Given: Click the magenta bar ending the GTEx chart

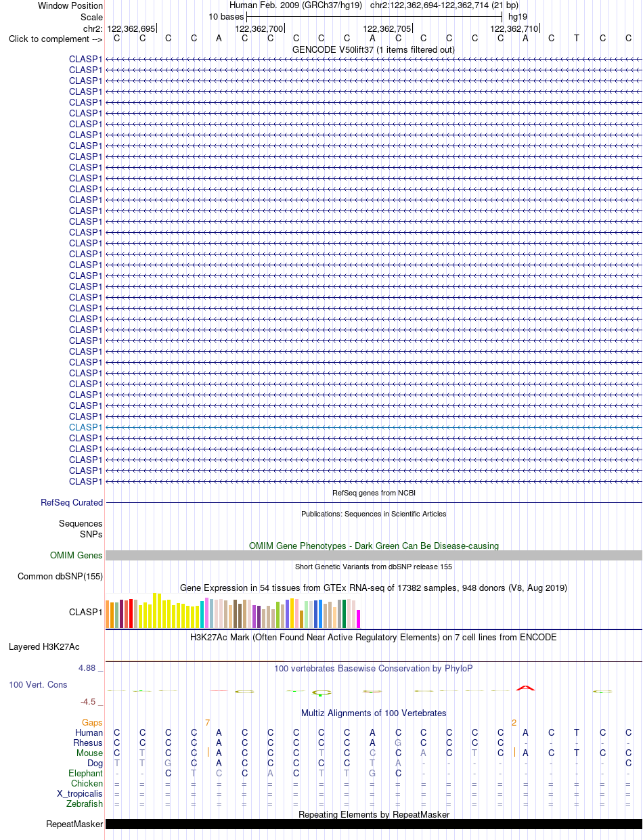Looking at the screenshot, I should pos(359,619).
